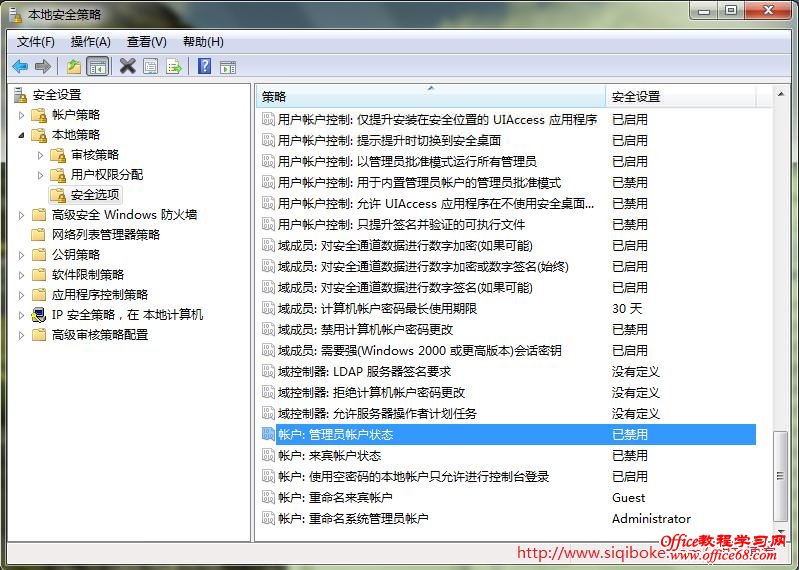Select policy 域控制器: 拒绝计算机帐户密码更改
Screen dimensions: 799x570
(x=371, y=392)
